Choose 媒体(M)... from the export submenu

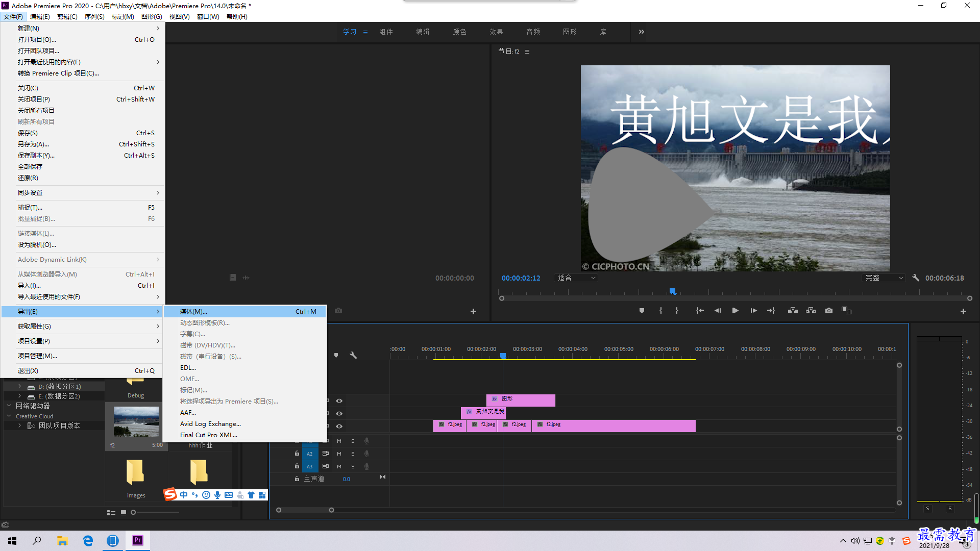[245, 312]
